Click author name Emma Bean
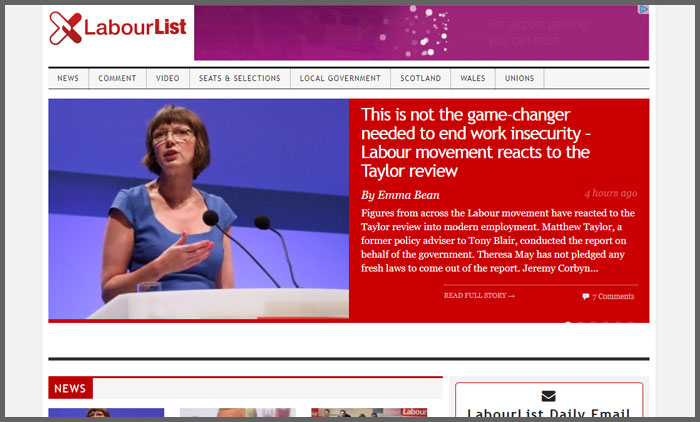Image resolution: width=700 pixels, height=422 pixels. (x=408, y=195)
